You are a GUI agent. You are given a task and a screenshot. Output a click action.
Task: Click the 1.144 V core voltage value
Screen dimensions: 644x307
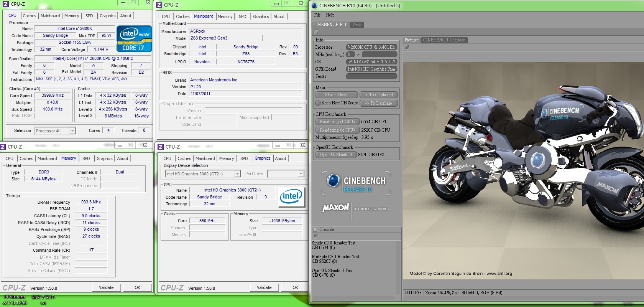(102, 50)
